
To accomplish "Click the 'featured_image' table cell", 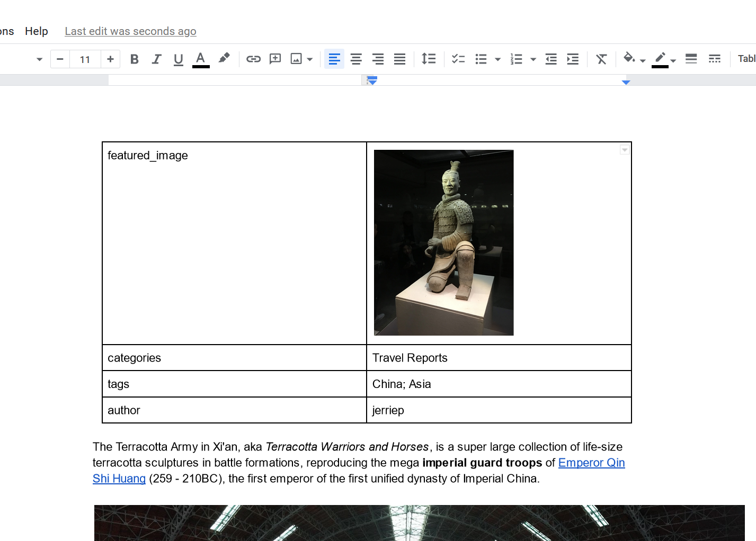I will (234, 244).
